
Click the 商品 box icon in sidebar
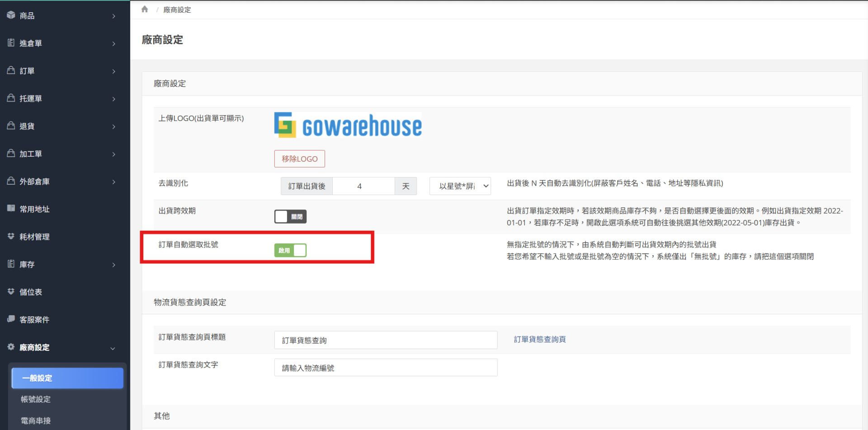[11, 15]
